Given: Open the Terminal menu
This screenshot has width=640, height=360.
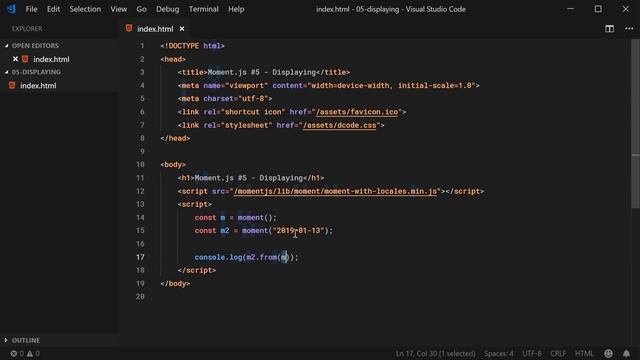Looking at the screenshot, I should 203,9.
